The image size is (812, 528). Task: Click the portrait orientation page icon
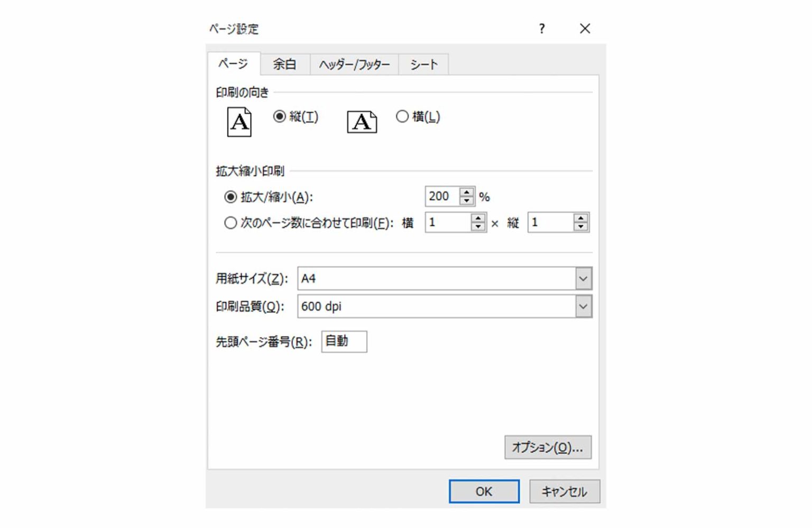pyautogui.click(x=239, y=122)
